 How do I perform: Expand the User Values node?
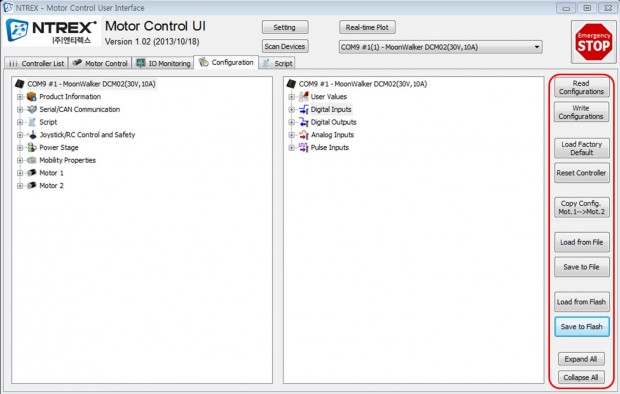tap(292, 97)
